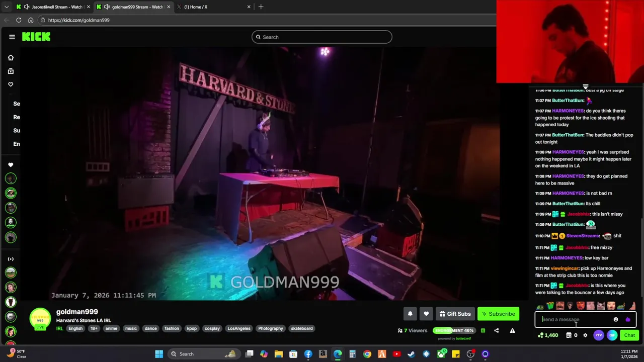Click the 7TV emote button
Screen dimensions: 644x362
(x=598, y=335)
